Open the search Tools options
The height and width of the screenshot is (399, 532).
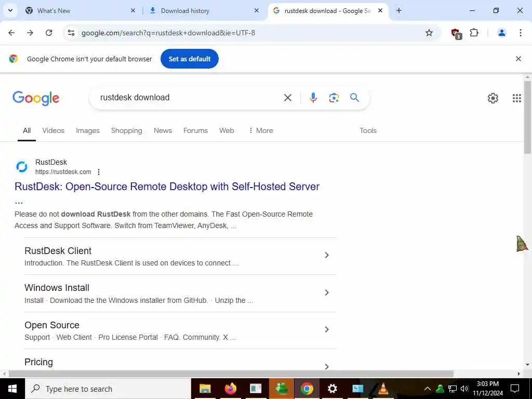click(368, 130)
